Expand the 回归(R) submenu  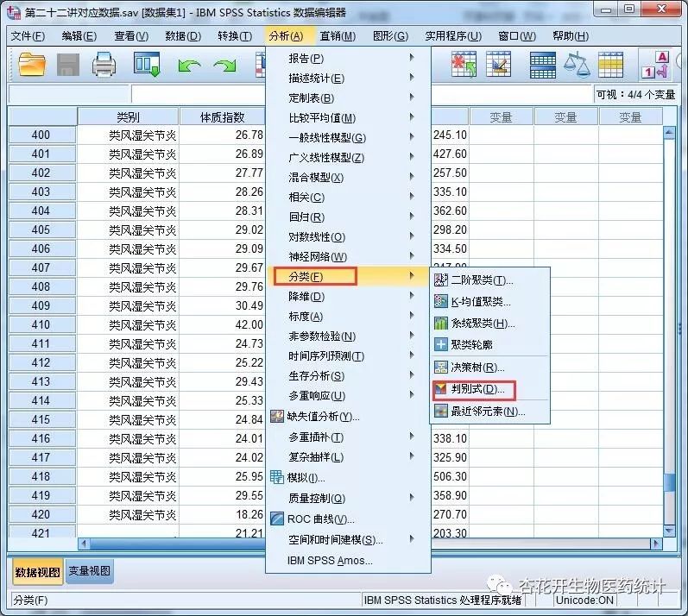point(411,217)
